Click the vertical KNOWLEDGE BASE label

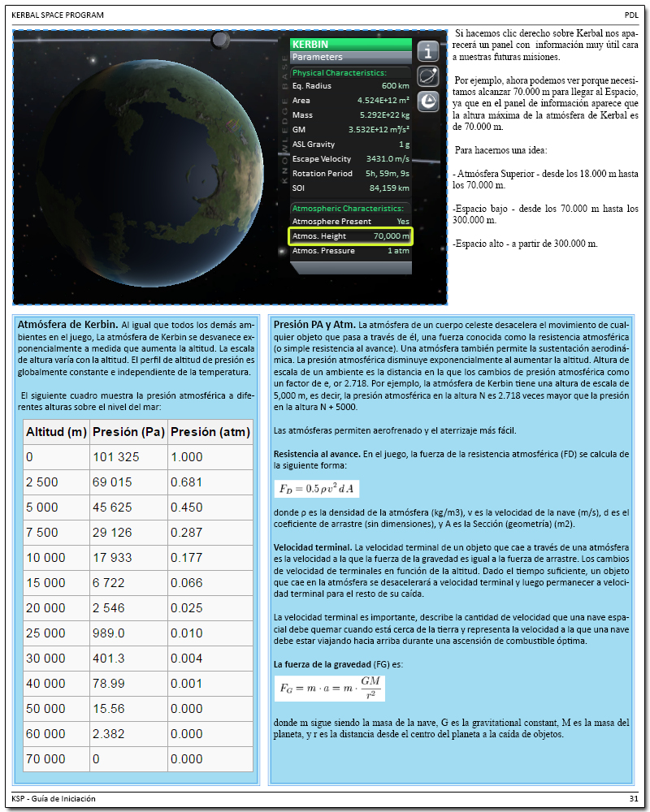284,119
